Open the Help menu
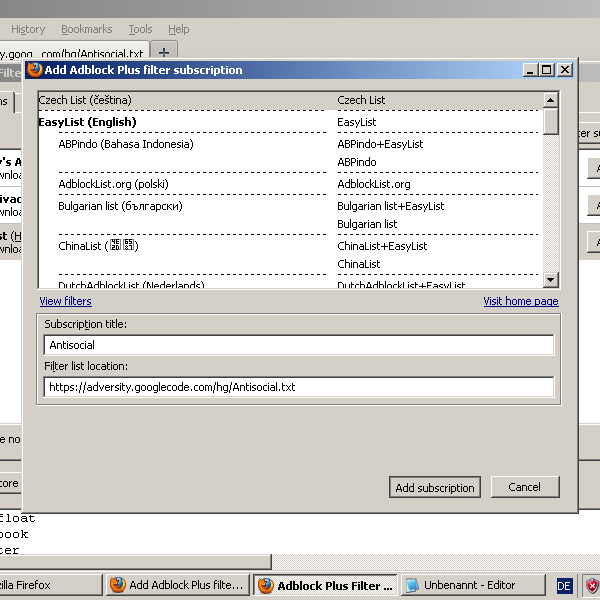 click(x=178, y=29)
